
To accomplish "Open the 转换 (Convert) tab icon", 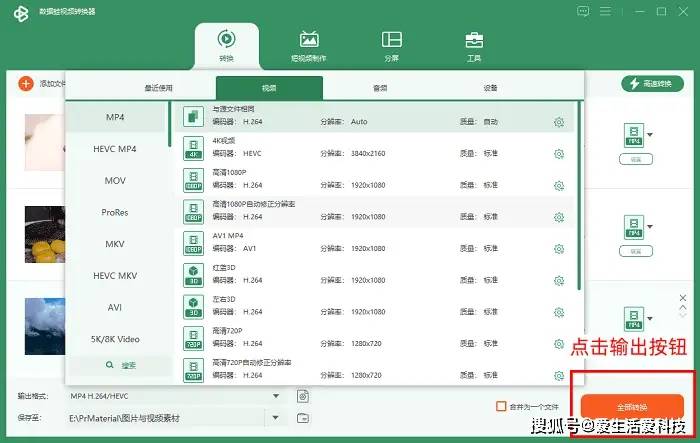I will click(226, 40).
